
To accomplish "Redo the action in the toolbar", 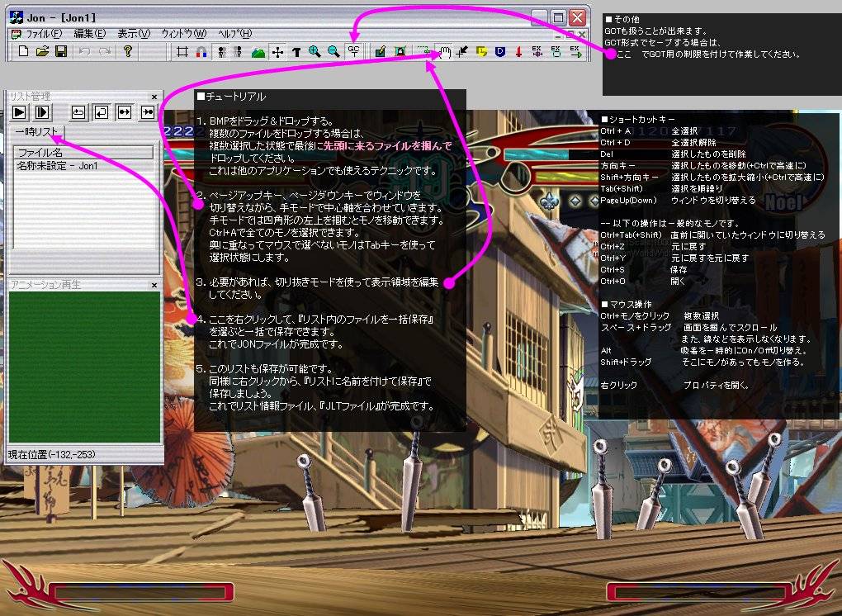I will click(105, 51).
